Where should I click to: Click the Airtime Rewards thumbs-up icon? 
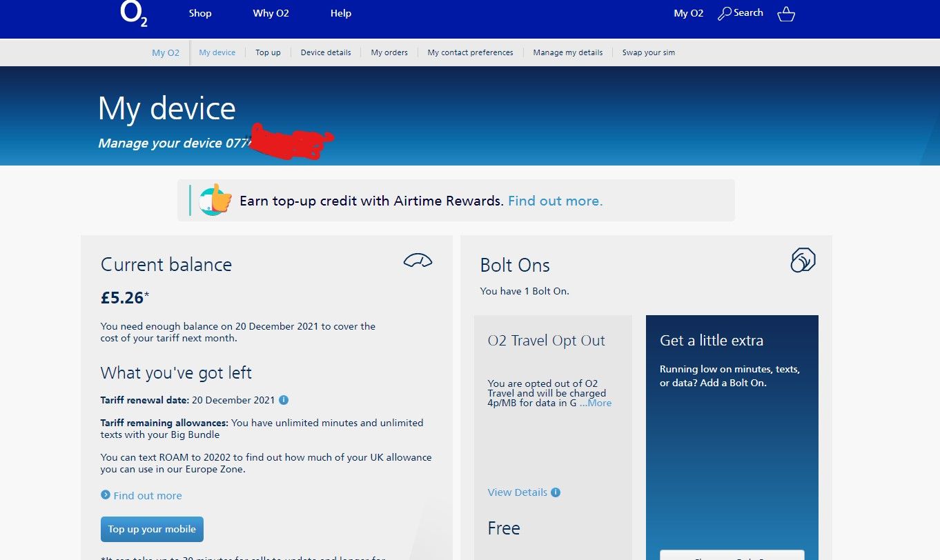[x=215, y=201]
